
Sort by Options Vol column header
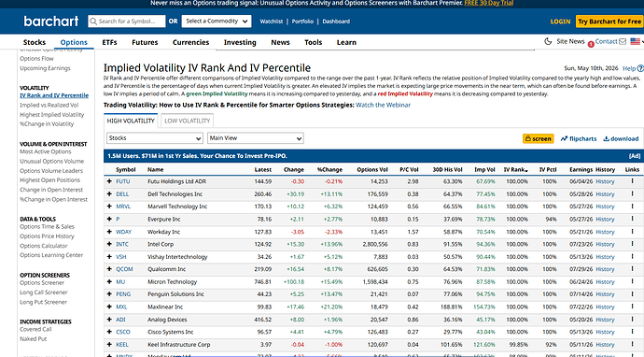pyautogui.click(x=372, y=169)
